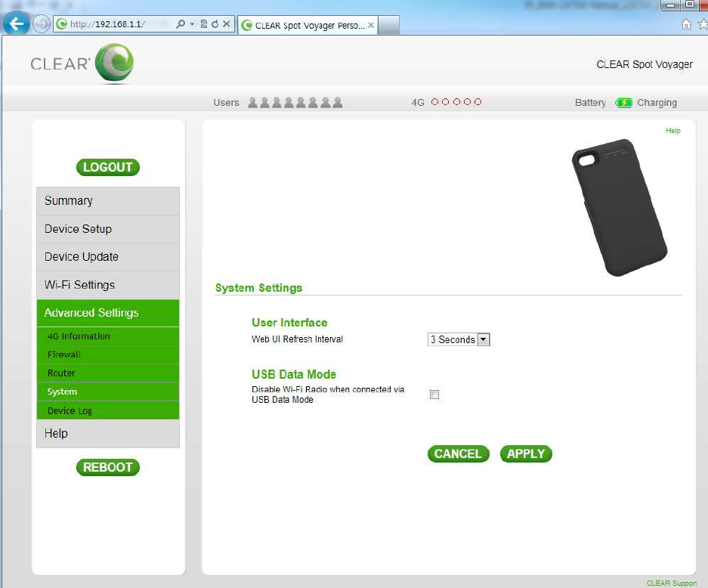The image size is (708, 588).
Task: Open the 4G Information submenu
Action: 108,336
